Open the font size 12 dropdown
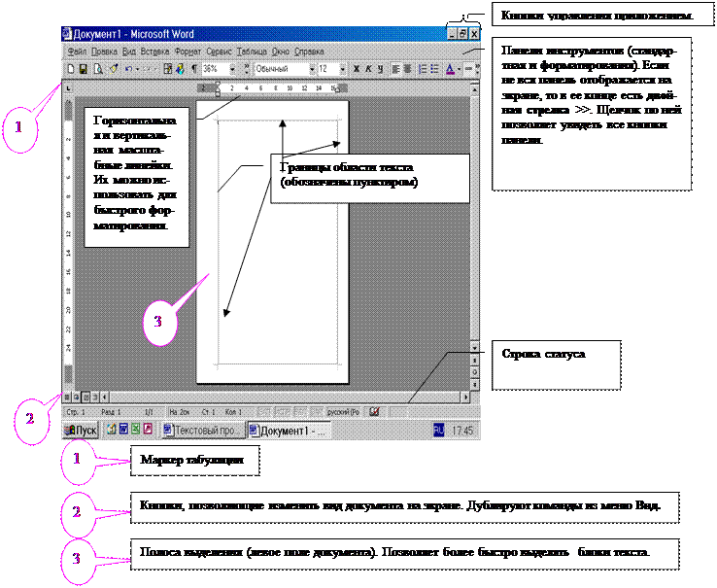Viewport: 717px width, 588px height. tap(343, 69)
